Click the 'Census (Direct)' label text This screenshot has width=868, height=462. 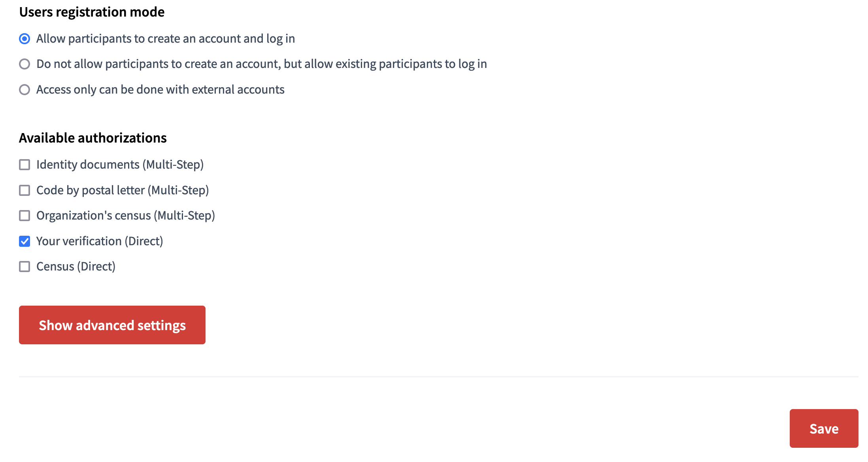76,267
